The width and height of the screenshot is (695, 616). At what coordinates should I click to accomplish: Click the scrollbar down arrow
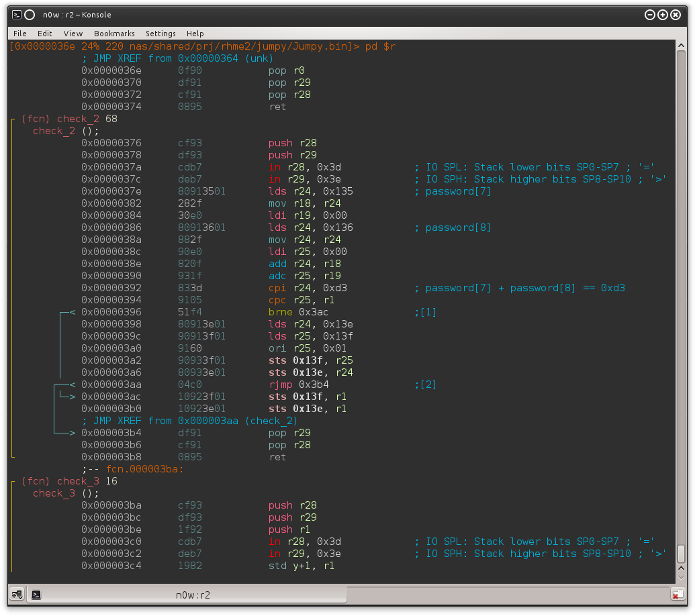681,578
